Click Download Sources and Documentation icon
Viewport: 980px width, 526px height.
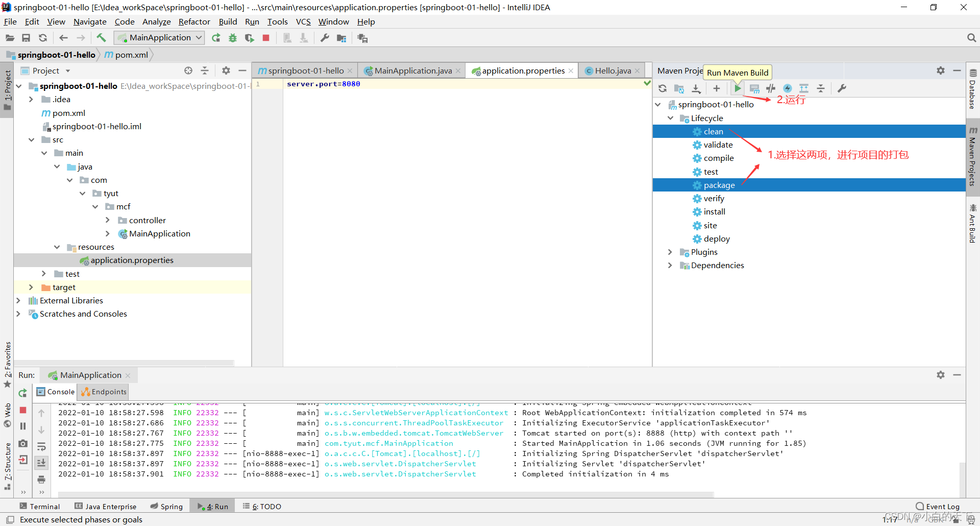[696, 88]
